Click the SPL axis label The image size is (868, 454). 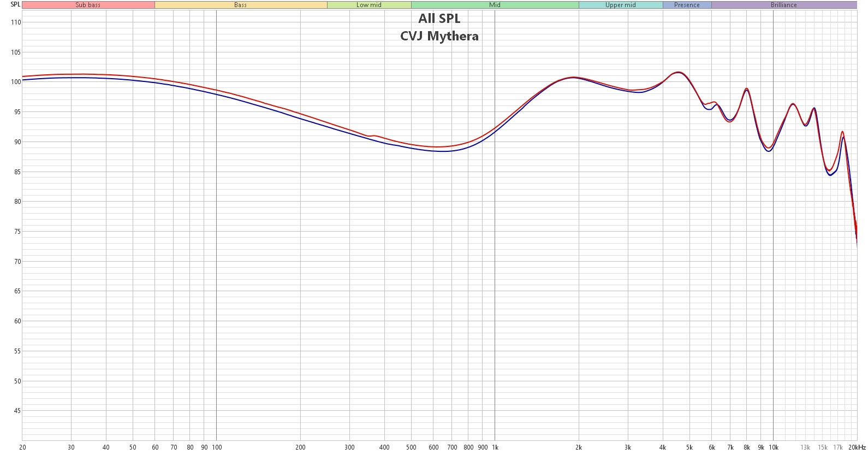click(15, 4)
